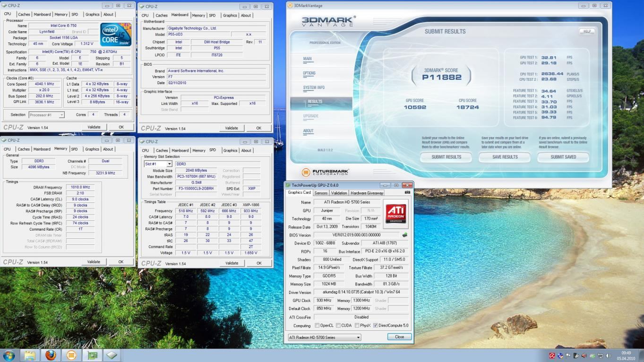The image size is (644, 362).
Task: Click the HELP button in 3DMark Vantage
Action: [x=587, y=32]
